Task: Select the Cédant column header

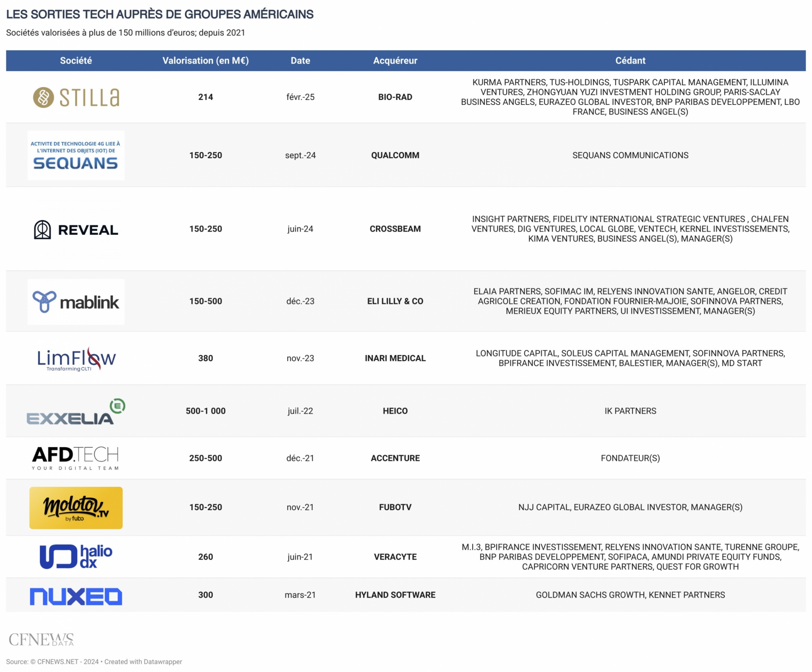Action: [x=630, y=61]
